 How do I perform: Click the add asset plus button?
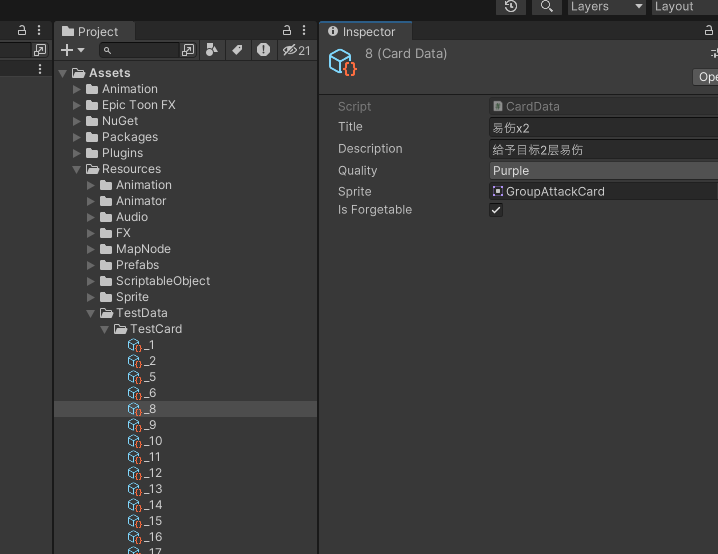coord(72,50)
